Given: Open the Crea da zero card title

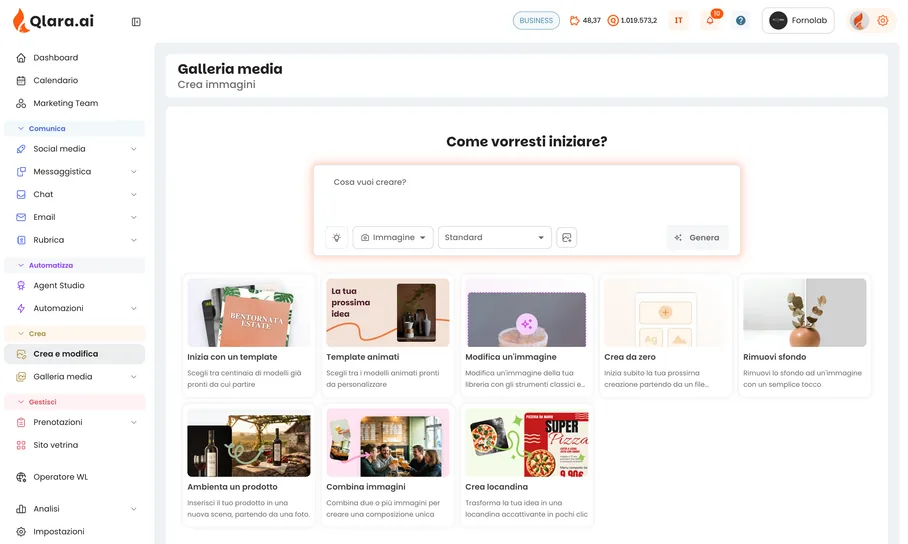Looking at the screenshot, I should [629, 357].
